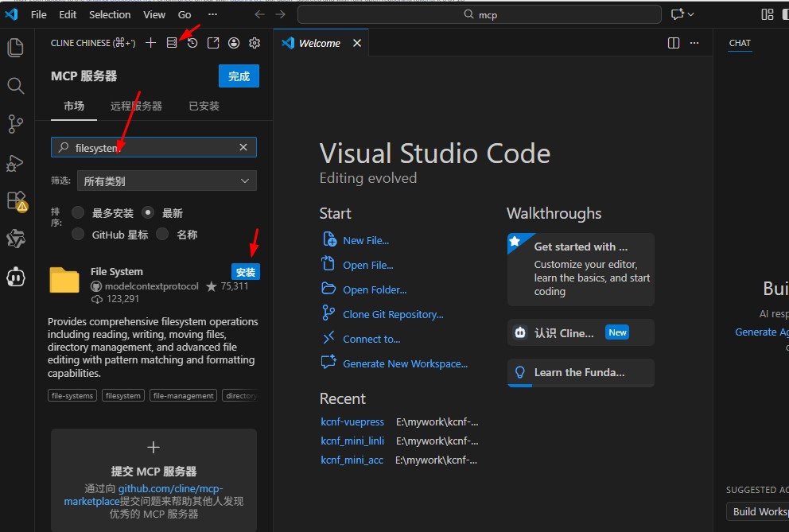Install the File System MCP server
The height and width of the screenshot is (532, 789).
tap(246, 272)
